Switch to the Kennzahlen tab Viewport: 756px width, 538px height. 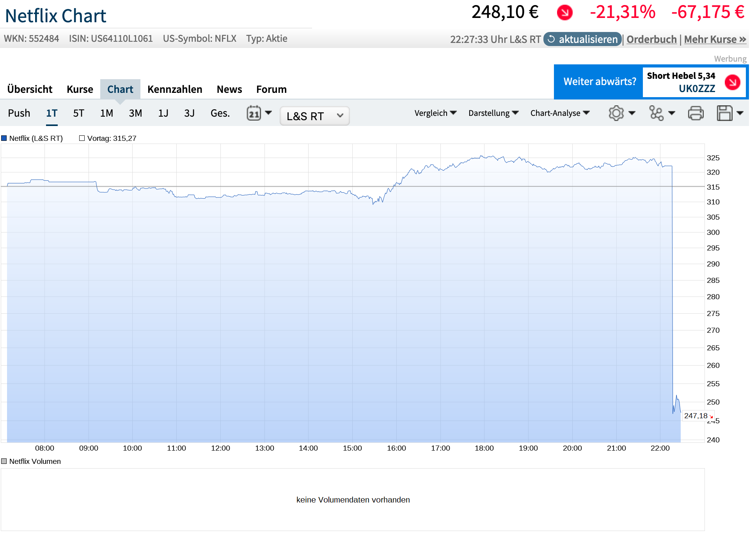point(175,89)
